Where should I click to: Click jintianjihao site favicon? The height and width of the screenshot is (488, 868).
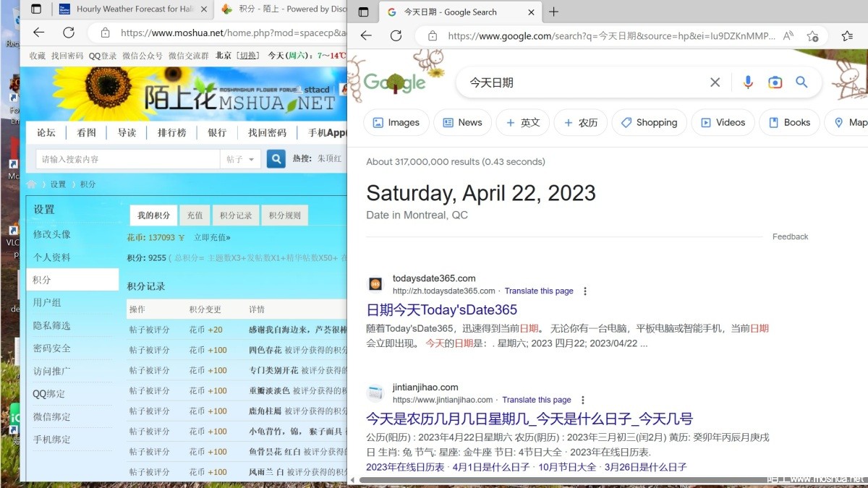click(x=375, y=393)
